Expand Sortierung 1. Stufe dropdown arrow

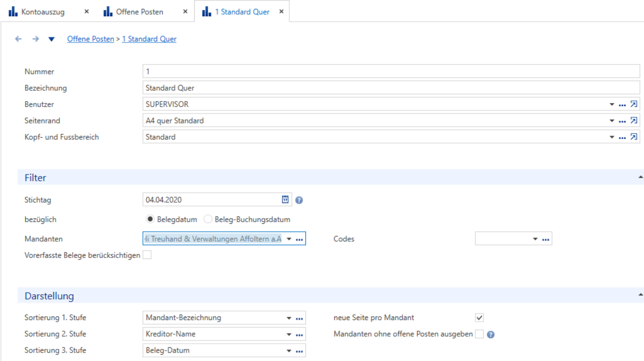pyautogui.click(x=289, y=318)
